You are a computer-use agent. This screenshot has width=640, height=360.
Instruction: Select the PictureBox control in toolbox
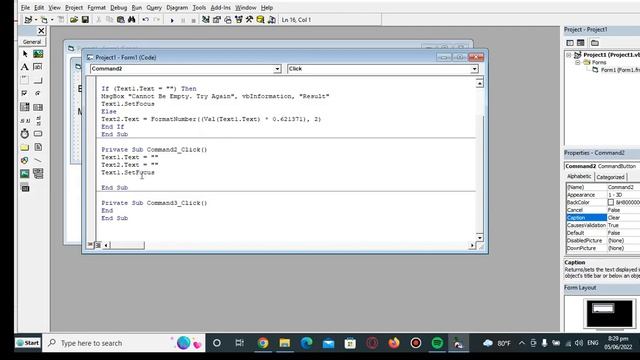click(38, 54)
